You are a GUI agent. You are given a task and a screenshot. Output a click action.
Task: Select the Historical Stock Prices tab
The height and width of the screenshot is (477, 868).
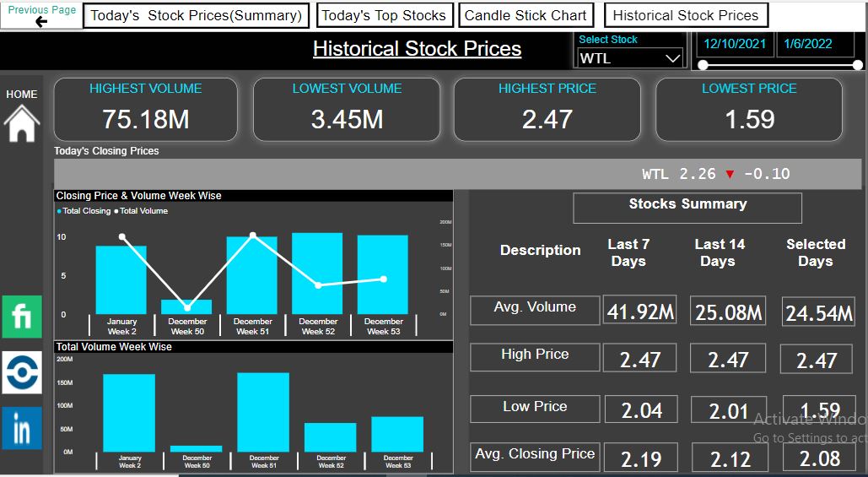[x=686, y=15]
